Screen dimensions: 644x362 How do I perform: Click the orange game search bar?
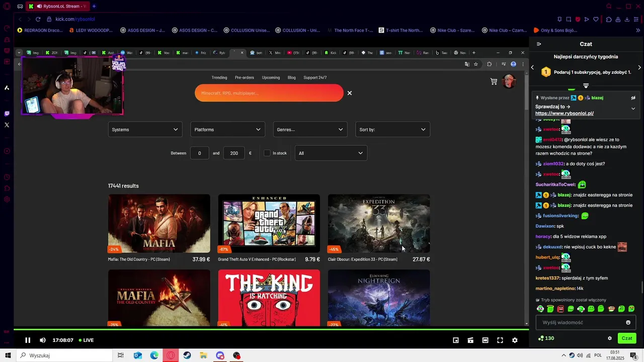coord(269,93)
